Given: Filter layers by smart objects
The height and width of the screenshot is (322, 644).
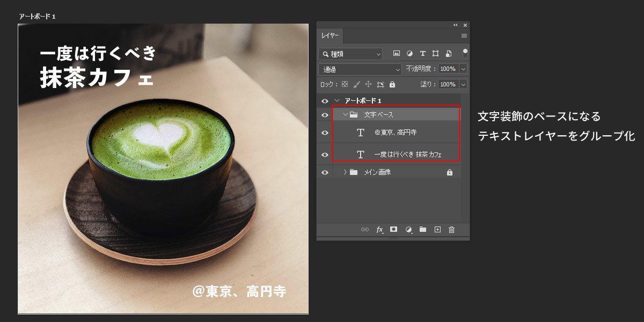Looking at the screenshot, I should pos(448,54).
